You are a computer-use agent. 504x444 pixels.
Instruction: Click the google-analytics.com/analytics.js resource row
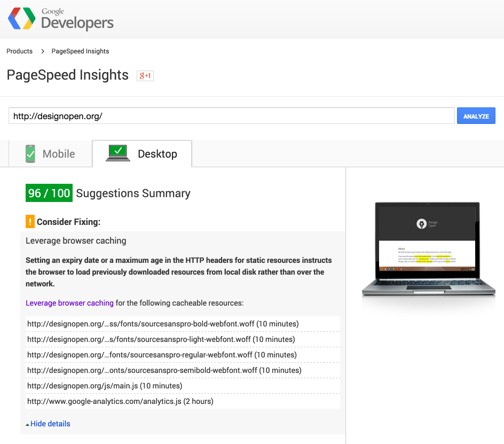coord(183,401)
